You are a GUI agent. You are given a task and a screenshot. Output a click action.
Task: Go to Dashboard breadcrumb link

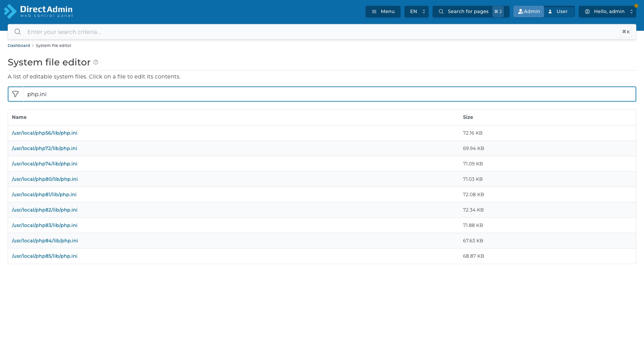19,45
